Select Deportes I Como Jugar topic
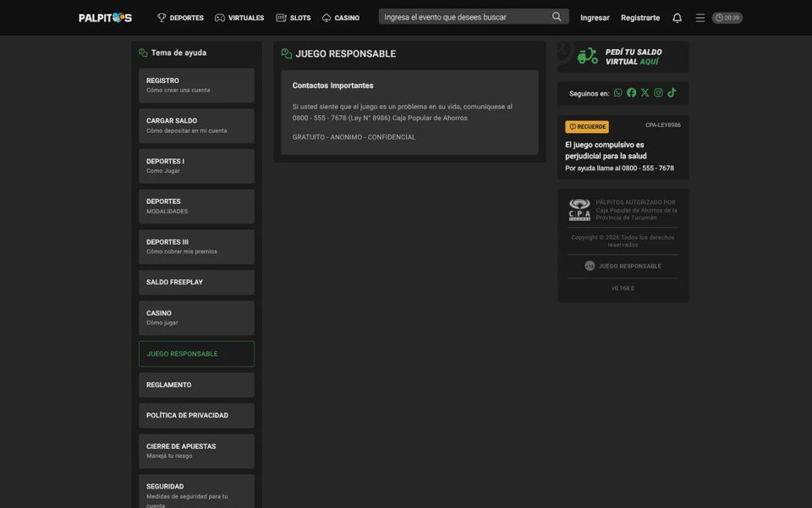 [x=196, y=167]
